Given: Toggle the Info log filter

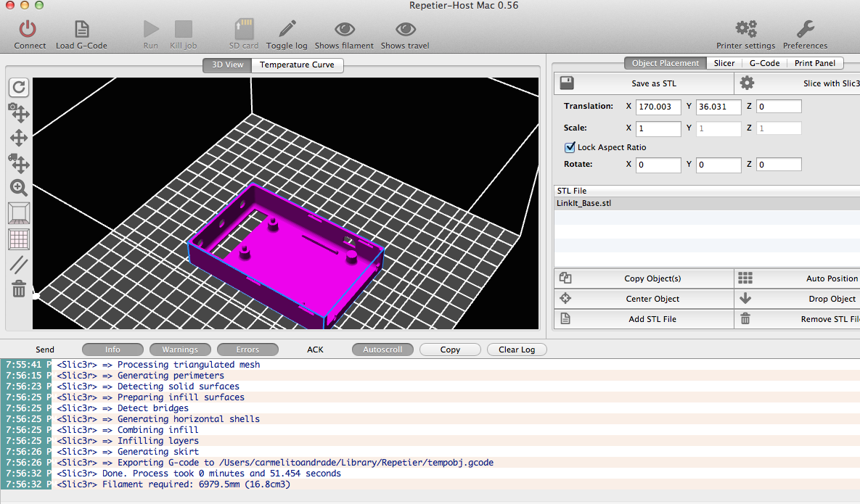Looking at the screenshot, I should tap(112, 350).
